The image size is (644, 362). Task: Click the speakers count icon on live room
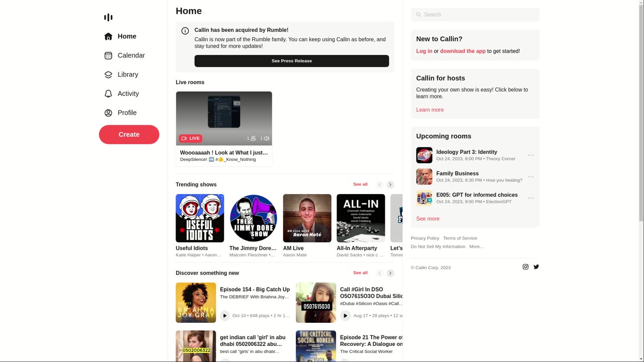pyautogui.click(x=267, y=138)
